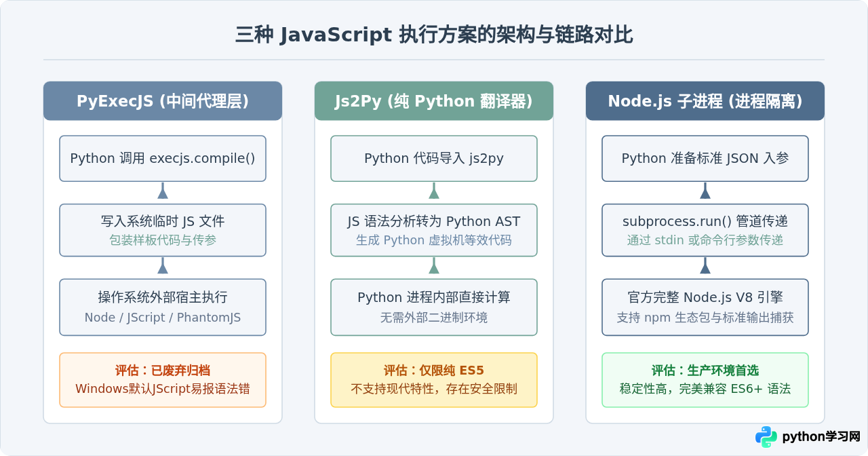
Task: Click the box Python 准备标准 JSON 入参
Action: pyautogui.click(x=705, y=158)
